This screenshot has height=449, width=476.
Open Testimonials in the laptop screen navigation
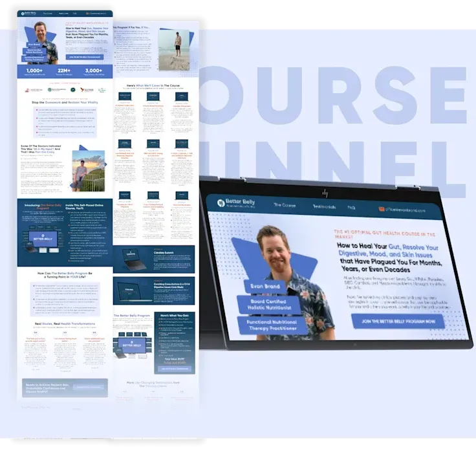(x=324, y=207)
